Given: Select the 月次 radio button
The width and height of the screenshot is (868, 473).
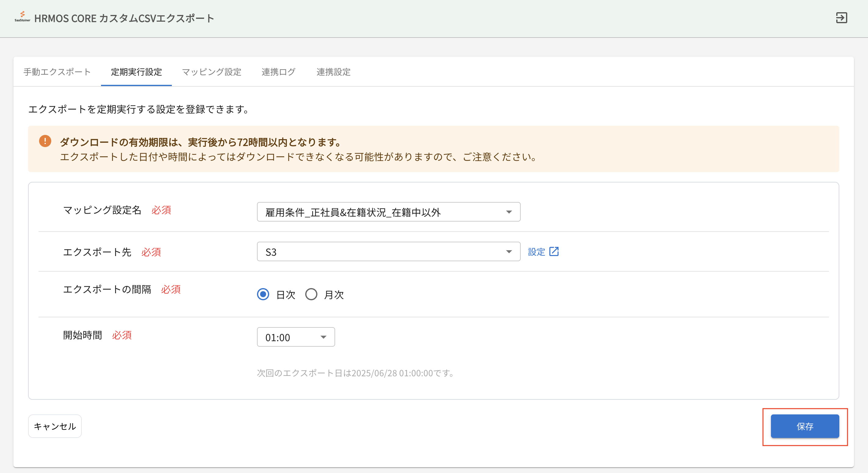Looking at the screenshot, I should pyautogui.click(x=311, y=294).
